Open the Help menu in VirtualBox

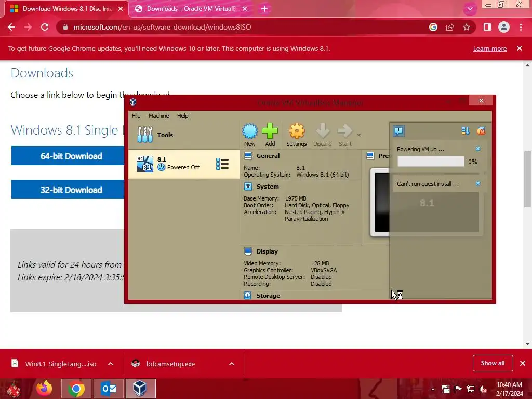[182, 116]
